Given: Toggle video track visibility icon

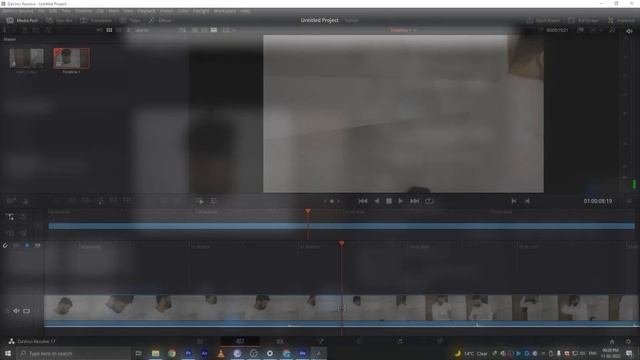Looking at the screenshot, I should click(x=27, y=311).
